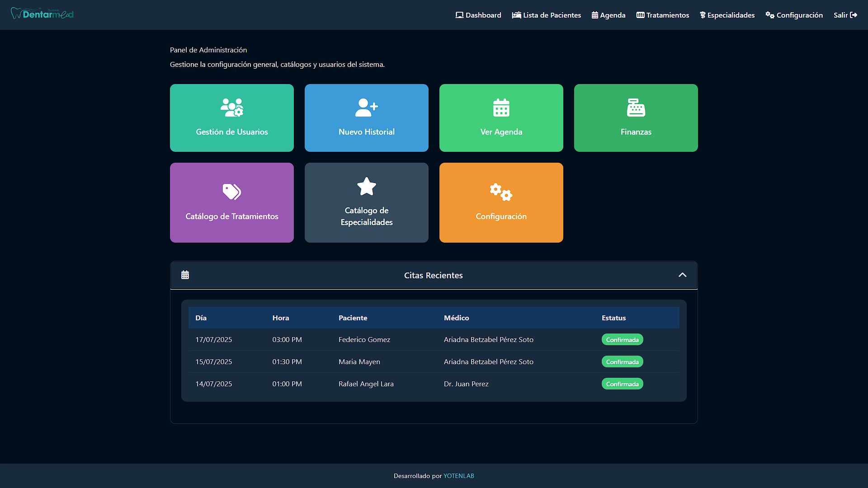This screenshot has height=488, width=868.
Task: Open Agenda in the navigation bar
Action: pos(609,15)
